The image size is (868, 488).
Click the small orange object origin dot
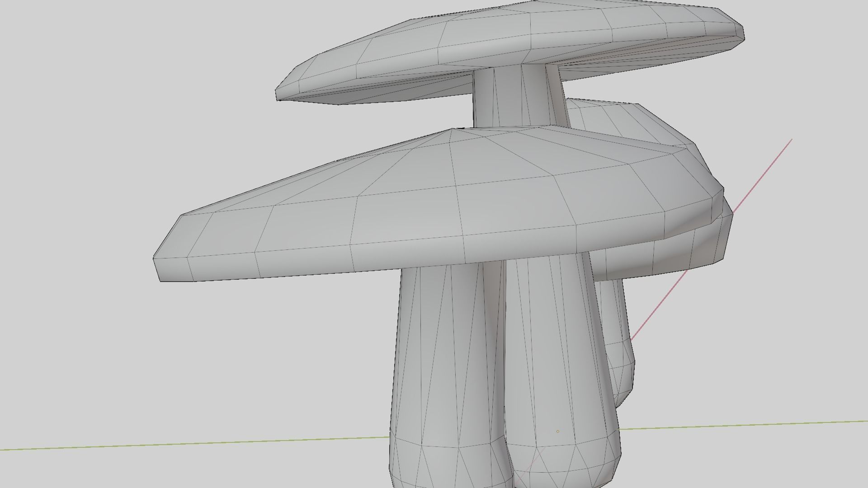(557, 432)
